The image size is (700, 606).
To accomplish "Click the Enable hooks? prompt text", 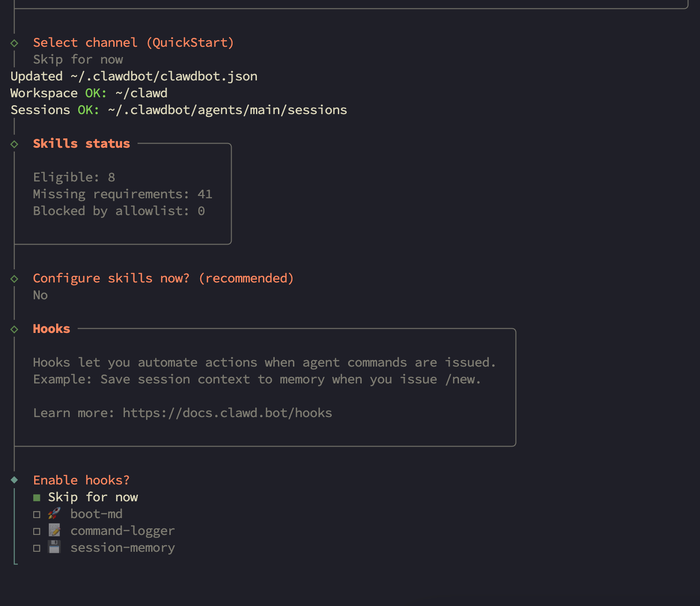I will 81,480.
